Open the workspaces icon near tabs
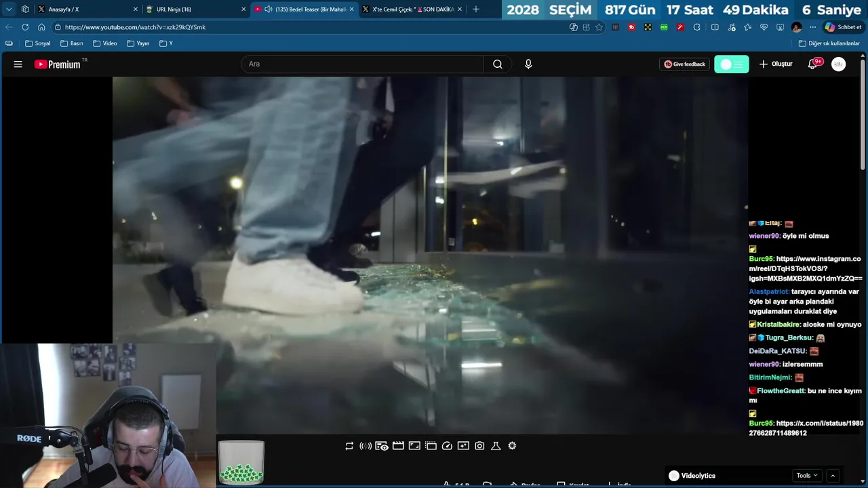Image resolution: width=868 pixels, height=488 pixels. 25,9
